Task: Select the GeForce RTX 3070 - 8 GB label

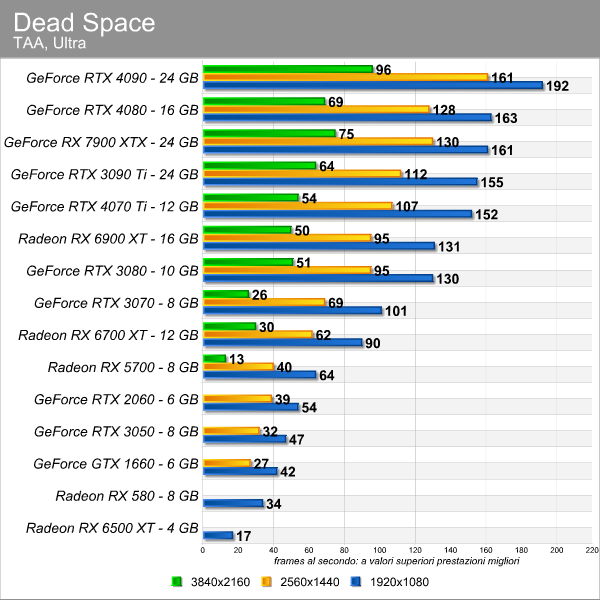Action: point(116,303)
